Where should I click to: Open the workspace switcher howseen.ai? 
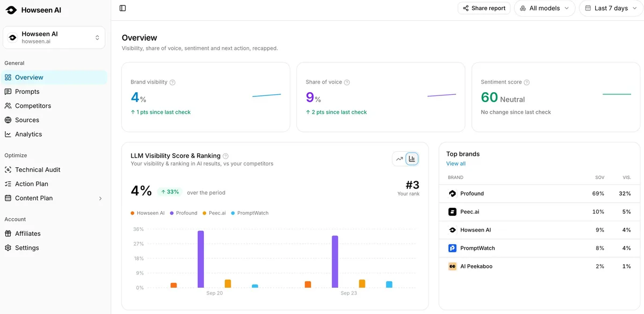54,38
